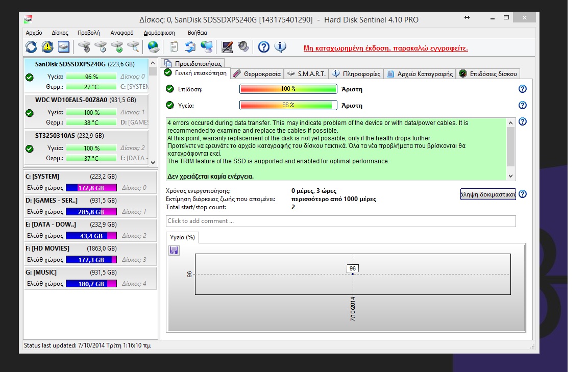The height and width of the screenshot is (372, 588).
Task: Click the 'Status last updated' status bar text
Action: click(87, 345)
